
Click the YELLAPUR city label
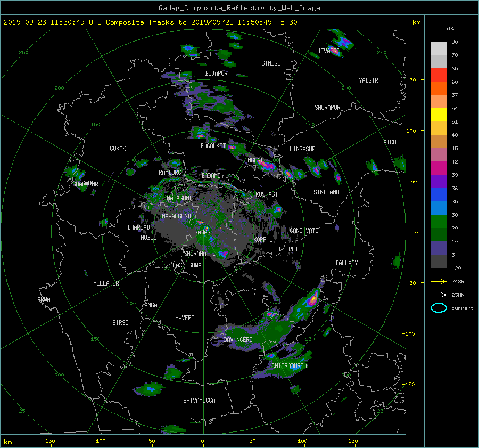[106, 283]
